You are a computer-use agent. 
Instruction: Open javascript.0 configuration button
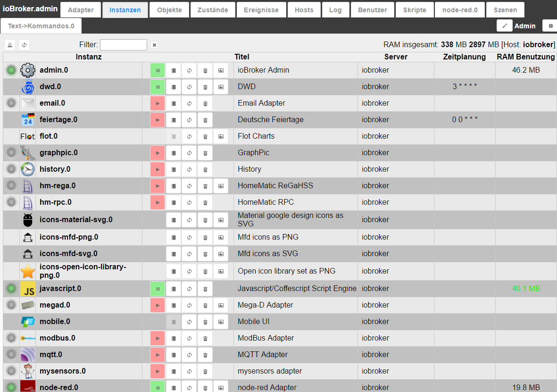click(174, 289)
